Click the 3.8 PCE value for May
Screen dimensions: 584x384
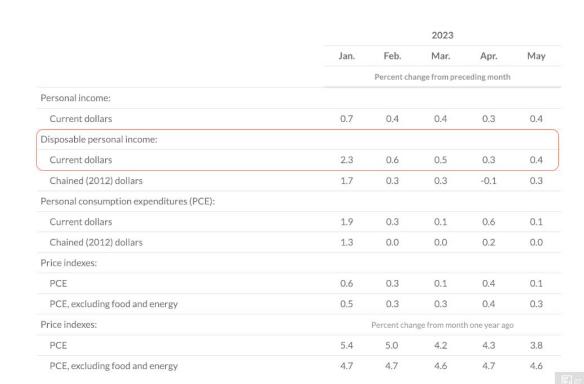pos(536,345)
